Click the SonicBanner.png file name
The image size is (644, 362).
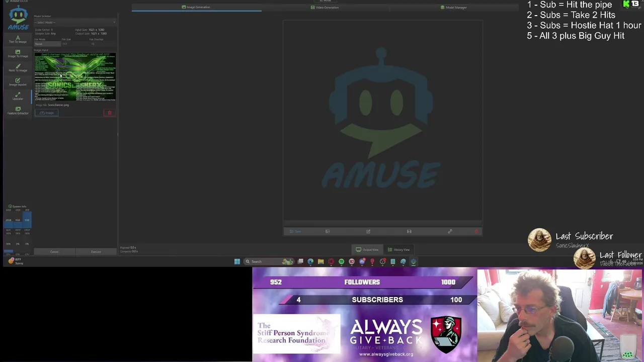pyautogui.click(x=58, y=105)
